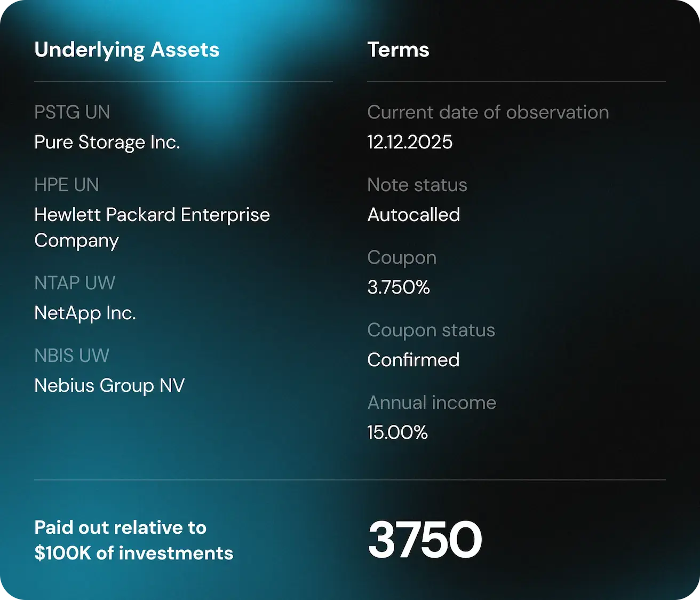Click Paid out relative to $100K text
Screen dimensions: 700x600
click(133, 540)
